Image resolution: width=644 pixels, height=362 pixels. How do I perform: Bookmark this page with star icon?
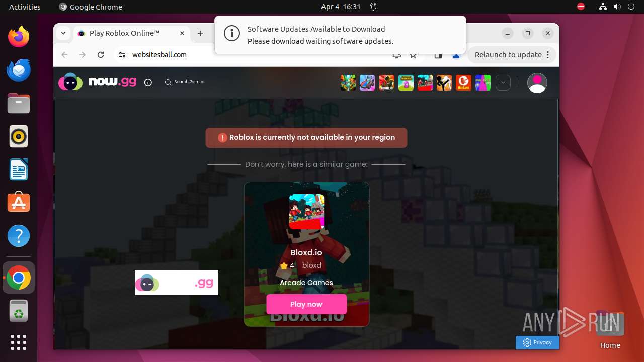[413, 55]
